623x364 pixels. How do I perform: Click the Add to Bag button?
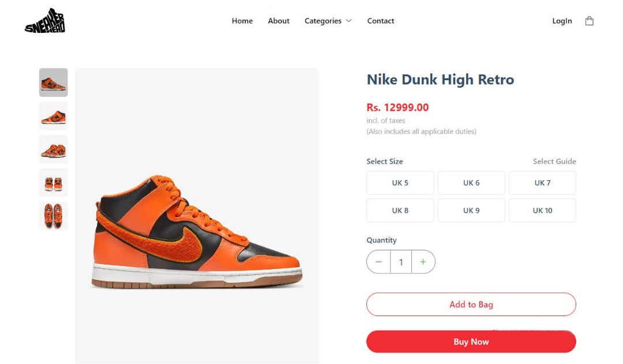point(471,304)
